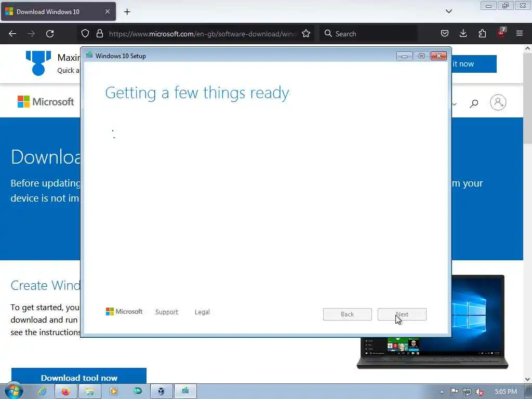
Task: Click the red extension badge icon
Action: 501,33
